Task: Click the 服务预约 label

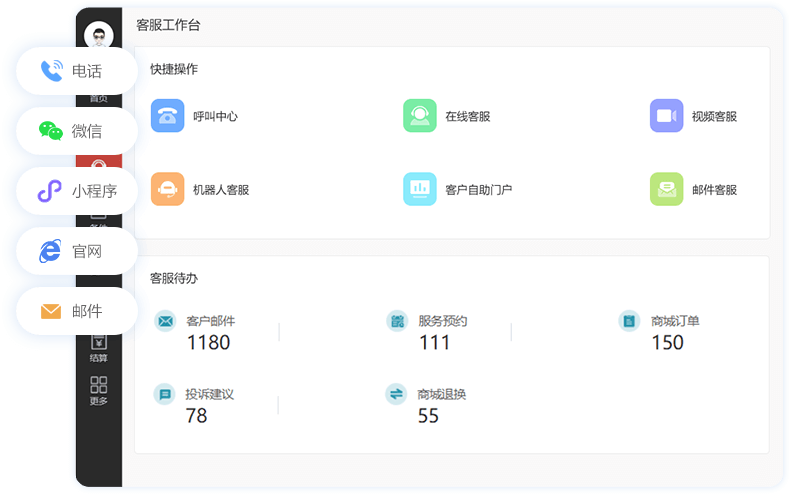Action: (x=443, y=321)
